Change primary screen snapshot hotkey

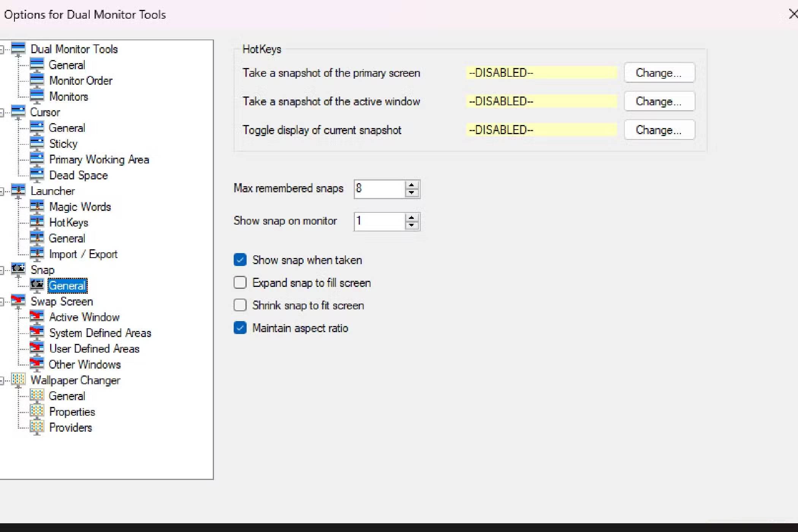[659, 73]
